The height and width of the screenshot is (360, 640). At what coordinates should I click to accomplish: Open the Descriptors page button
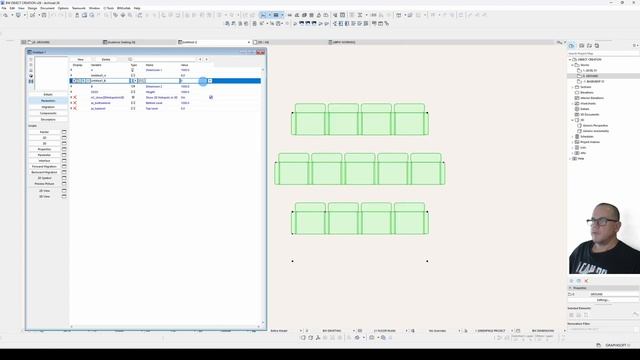[48, 120]
